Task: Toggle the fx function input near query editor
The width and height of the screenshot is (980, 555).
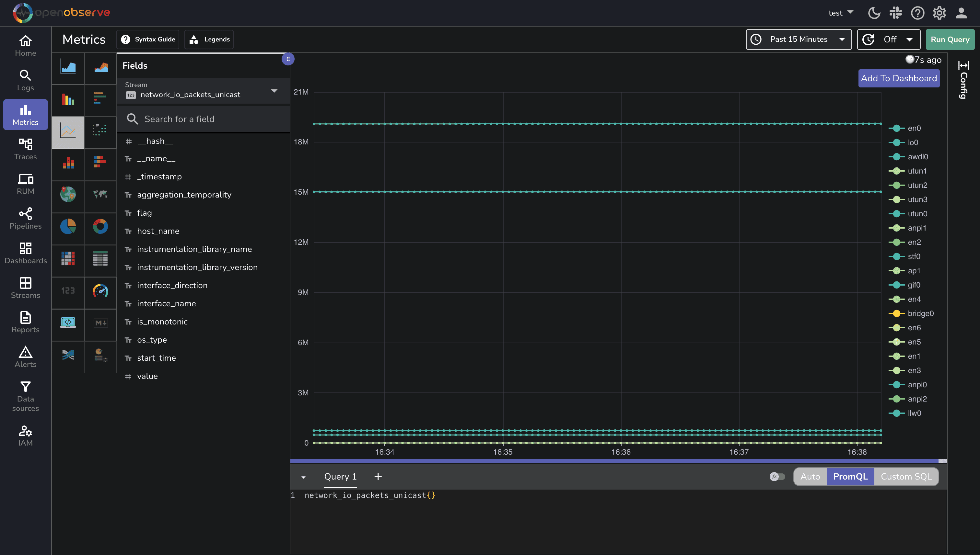Action: [x=777, y=476]
